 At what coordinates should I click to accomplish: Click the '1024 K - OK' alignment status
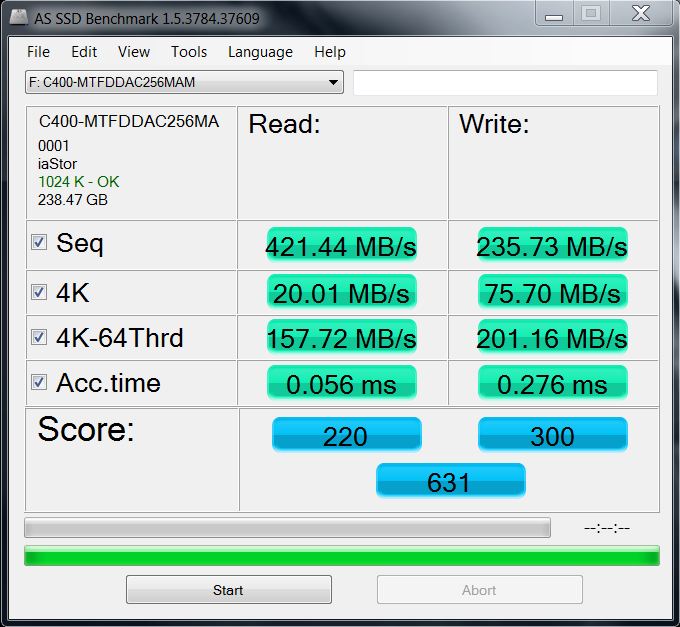pyautogui.click(x=78, y=182)
